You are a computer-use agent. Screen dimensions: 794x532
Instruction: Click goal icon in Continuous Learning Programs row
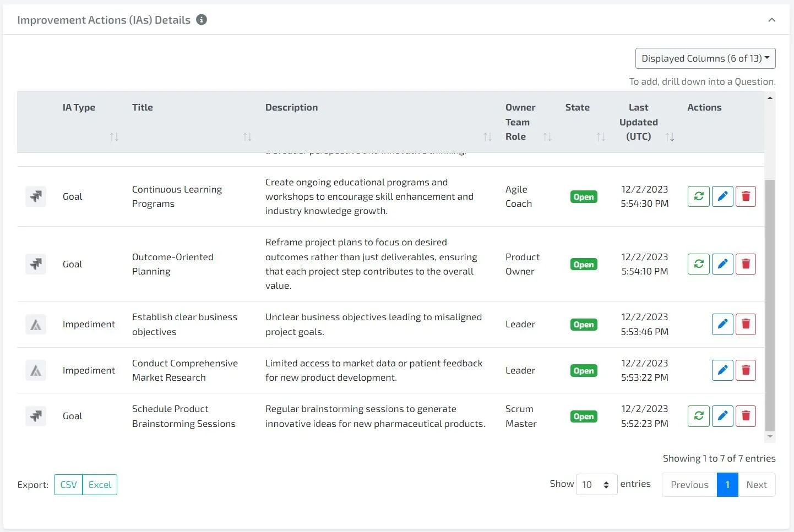point(36,196)
